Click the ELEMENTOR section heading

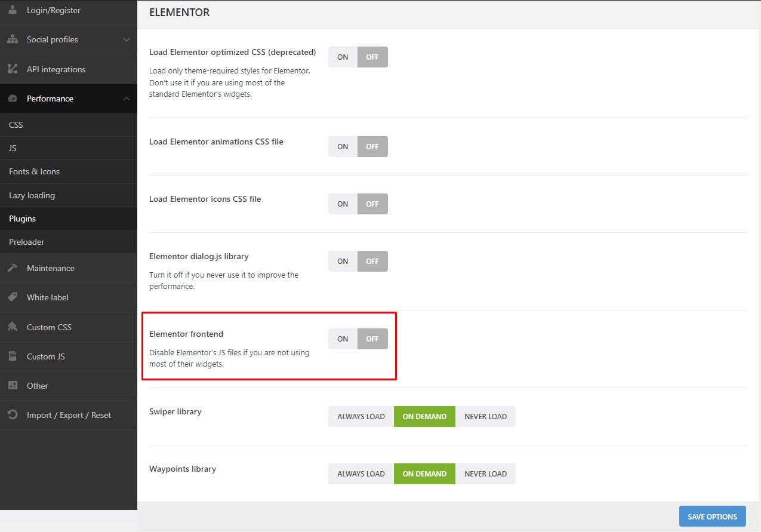pos(180,12)
